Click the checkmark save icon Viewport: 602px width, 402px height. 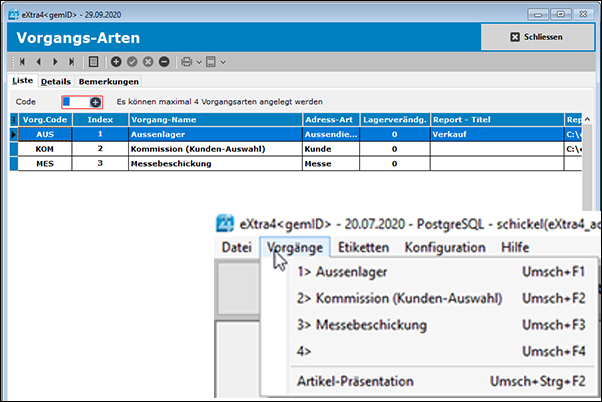pyautogui.click(x=132, y=62)
